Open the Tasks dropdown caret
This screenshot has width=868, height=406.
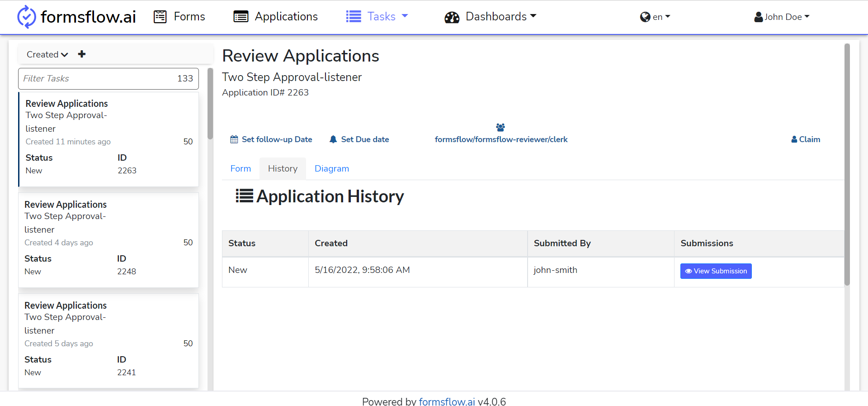click(x=405, y=16)
